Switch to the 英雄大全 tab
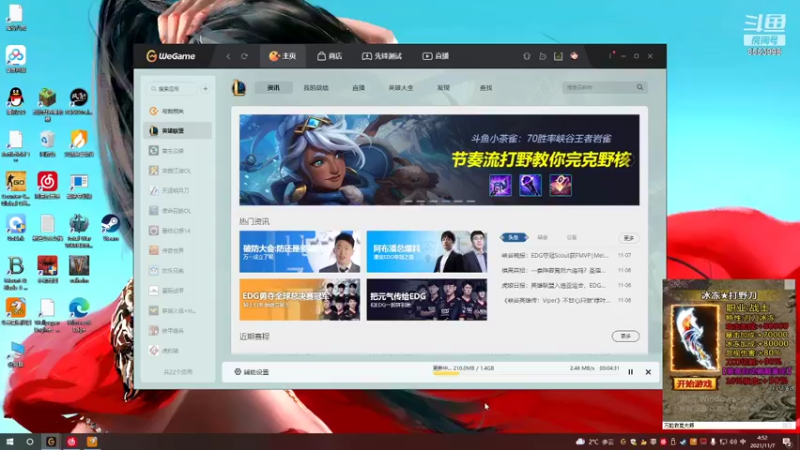 (x=401, y=88)
